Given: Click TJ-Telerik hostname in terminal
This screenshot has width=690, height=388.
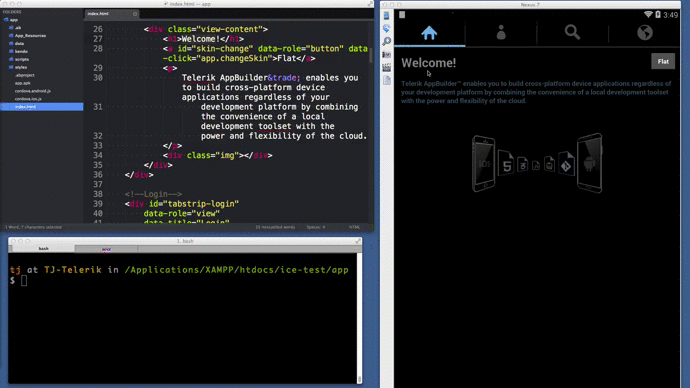Looking at the screenshot, I should pyautogui.click(x=73, y=270).
